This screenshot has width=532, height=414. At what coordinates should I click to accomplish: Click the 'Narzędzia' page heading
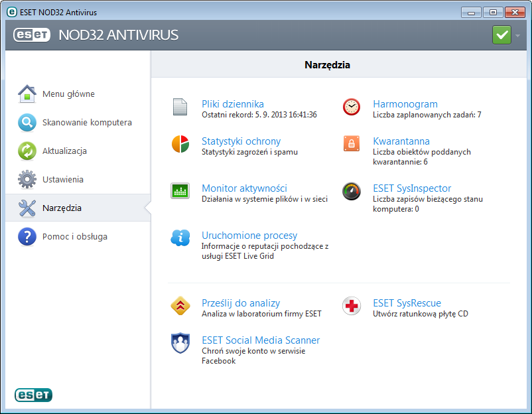click(x=327, y=65)
